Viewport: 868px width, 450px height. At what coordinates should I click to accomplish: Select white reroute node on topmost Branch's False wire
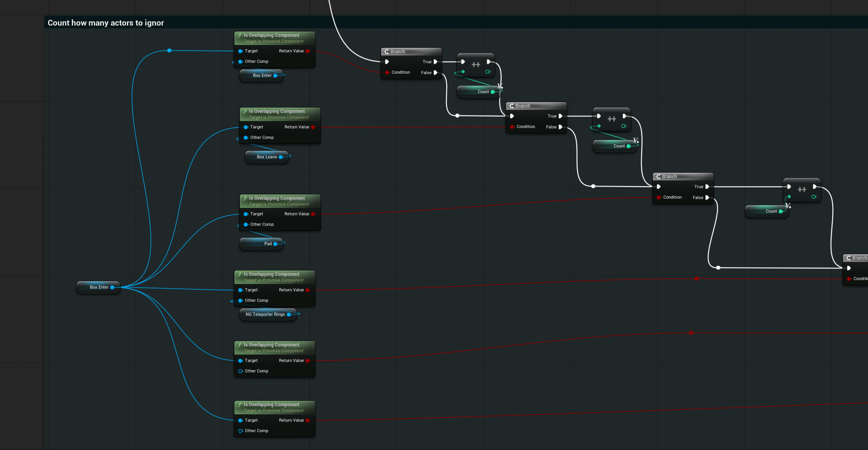(x=457, y=116)
